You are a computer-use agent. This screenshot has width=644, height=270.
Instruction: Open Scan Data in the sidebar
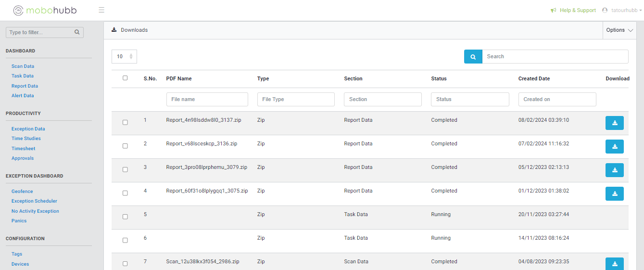(x=23, y=66)
